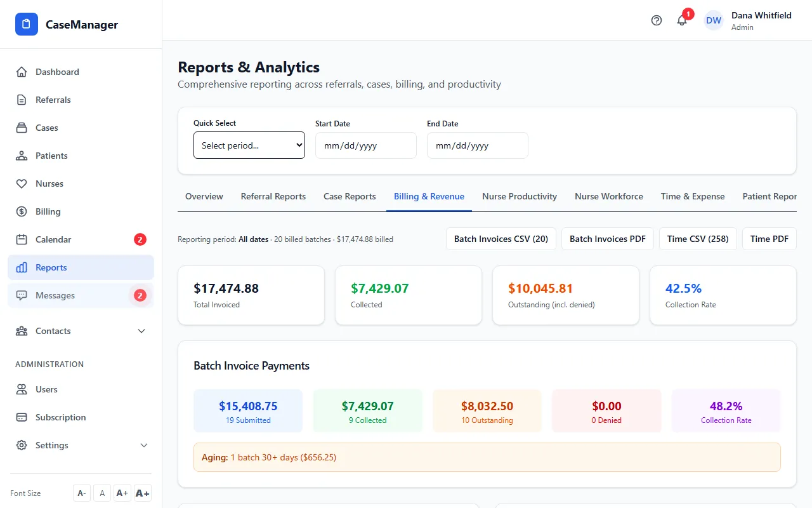Switch to the Overview tab

(204, 197)
